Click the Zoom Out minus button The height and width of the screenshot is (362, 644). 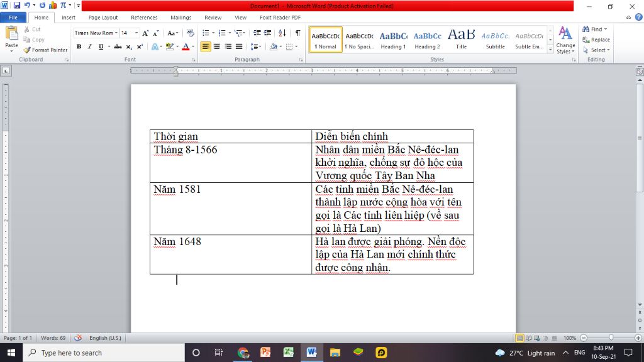click(584, 337)
